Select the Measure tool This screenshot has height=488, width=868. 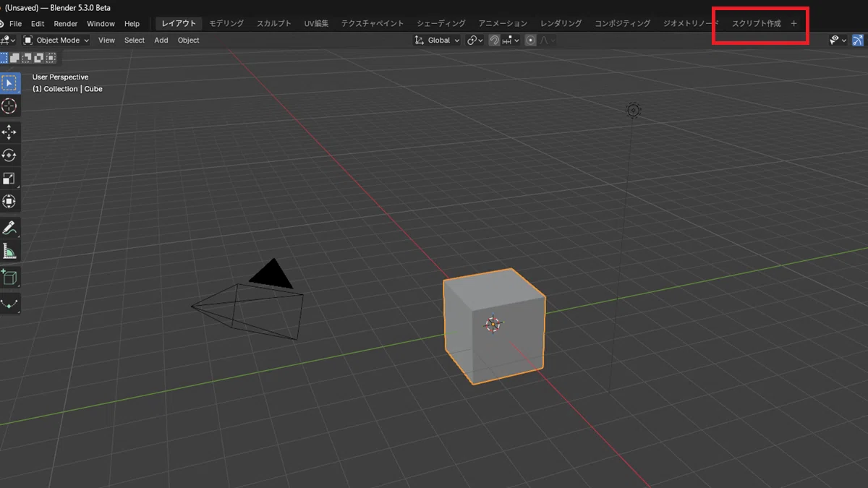point(9,251)
